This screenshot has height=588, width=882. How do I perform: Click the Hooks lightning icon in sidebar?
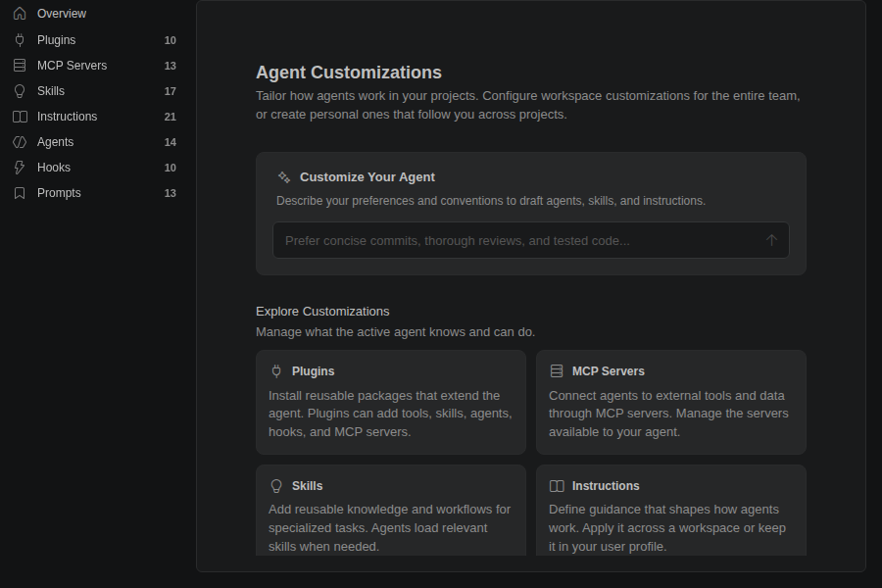tap(20, 168)
